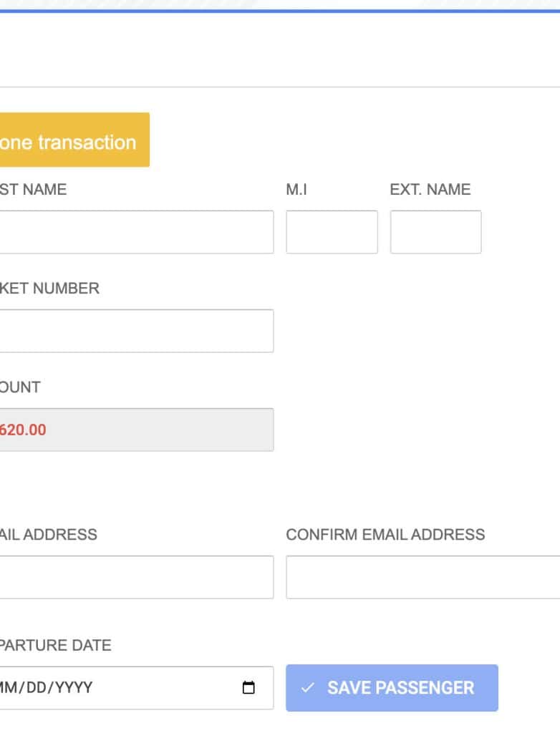Click the CONFIRM EMAIL ADDRESS label
The height and width of the screenshot is (746, 560).
(385, 535)
